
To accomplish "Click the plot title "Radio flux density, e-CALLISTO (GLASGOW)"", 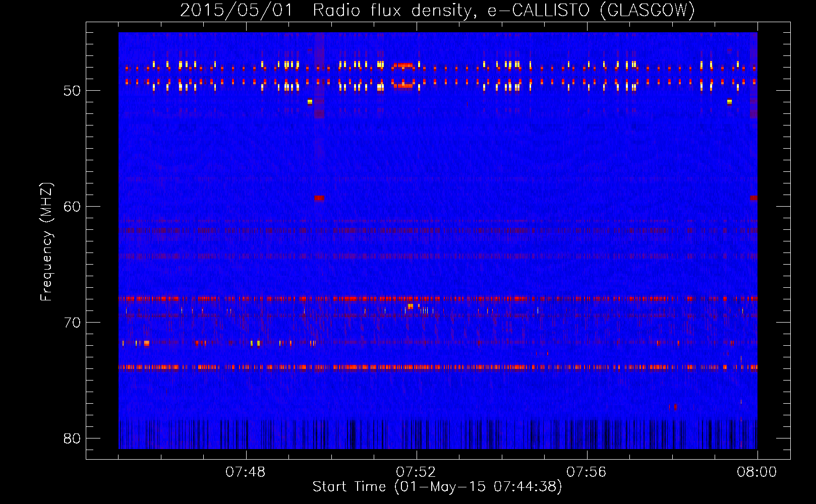I will [x=504, y=10].
